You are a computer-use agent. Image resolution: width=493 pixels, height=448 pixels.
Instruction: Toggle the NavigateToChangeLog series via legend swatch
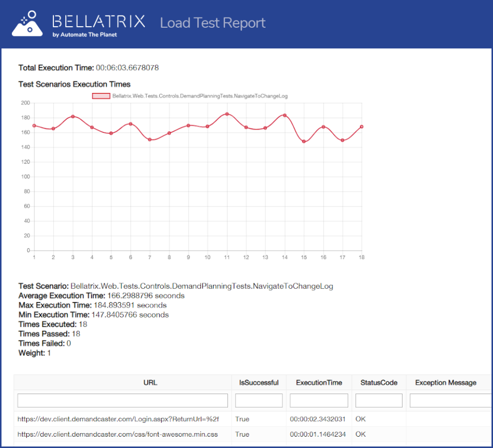pyautogui.click(x=101, y=96)
